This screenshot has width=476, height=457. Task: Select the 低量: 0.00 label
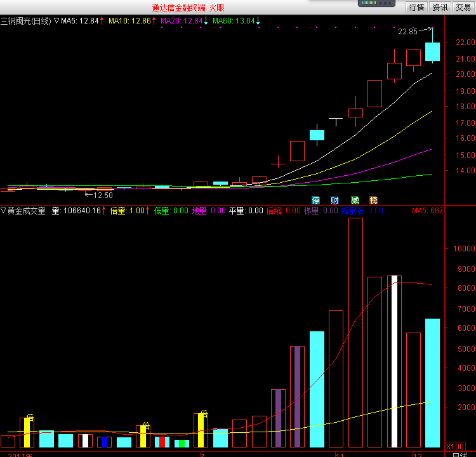171,211
